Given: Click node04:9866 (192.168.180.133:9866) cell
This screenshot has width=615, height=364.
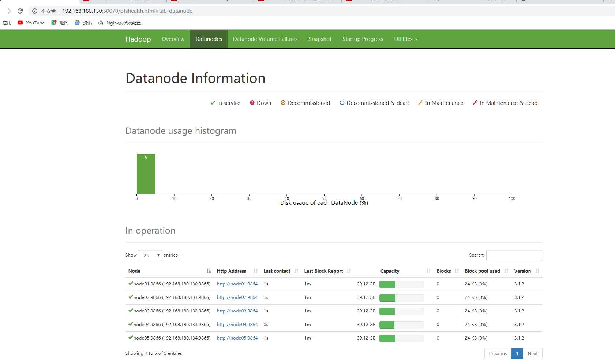Looking at the screenshot, I should coord(169,325).
